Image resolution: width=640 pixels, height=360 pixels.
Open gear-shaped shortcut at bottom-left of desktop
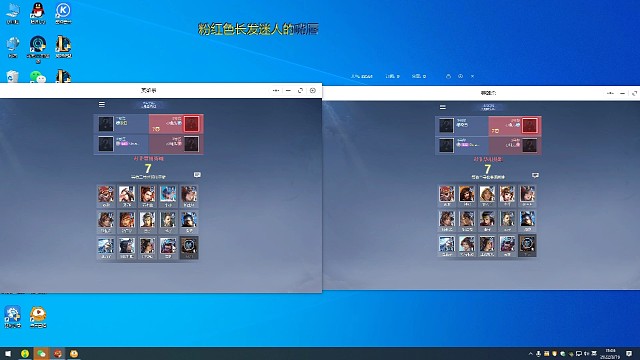pyautogui.click(x=13, y=317)
